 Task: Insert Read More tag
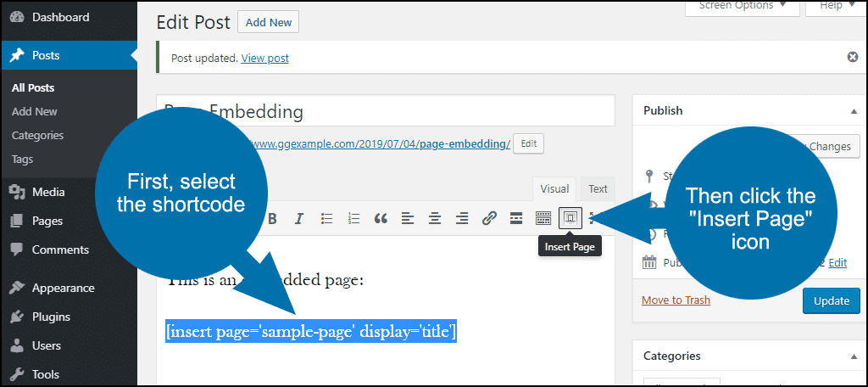(516, 218)
